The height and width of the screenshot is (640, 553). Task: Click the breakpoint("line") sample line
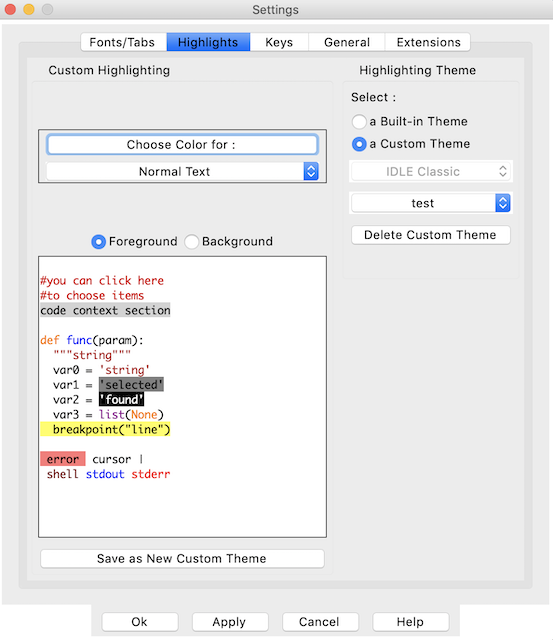pos(105,429)
